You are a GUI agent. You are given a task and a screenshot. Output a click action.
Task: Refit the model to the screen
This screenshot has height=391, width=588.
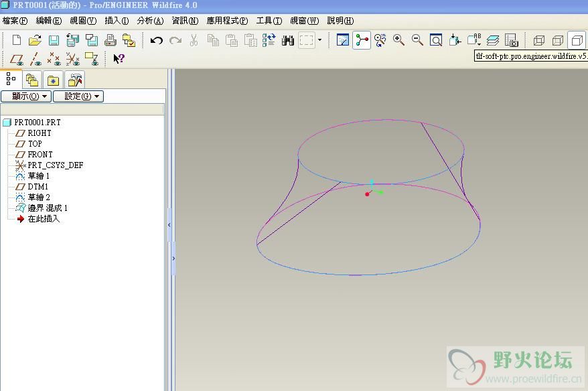tap(436, 40)
